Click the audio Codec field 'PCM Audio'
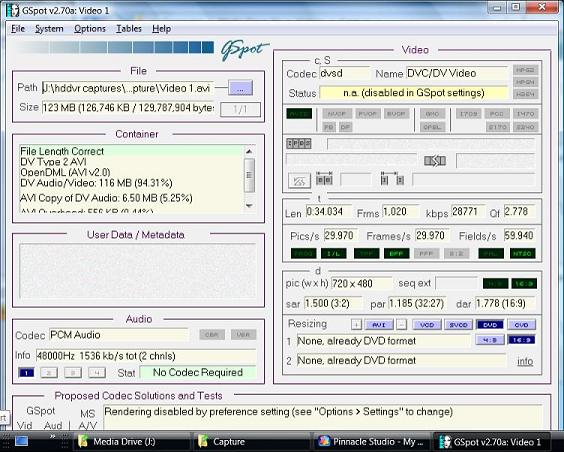The image size is (564, 452). [119, 335]
